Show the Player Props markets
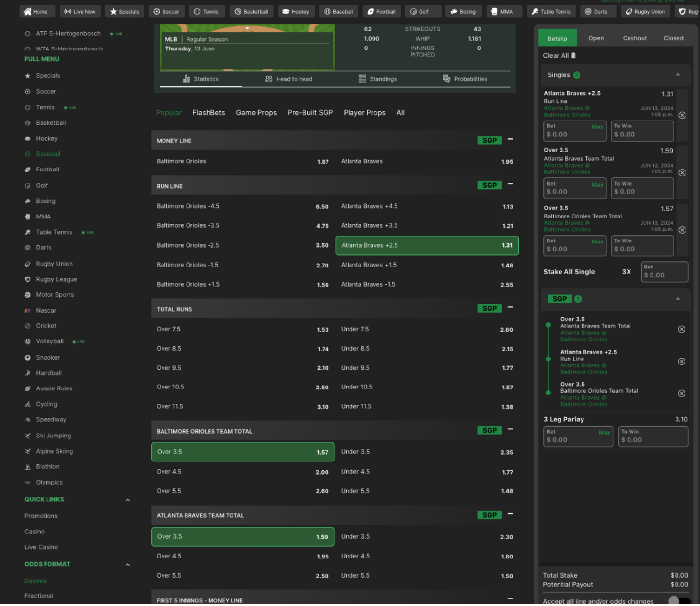Screen dimensions: 700x606 click(x=365, y=113)
